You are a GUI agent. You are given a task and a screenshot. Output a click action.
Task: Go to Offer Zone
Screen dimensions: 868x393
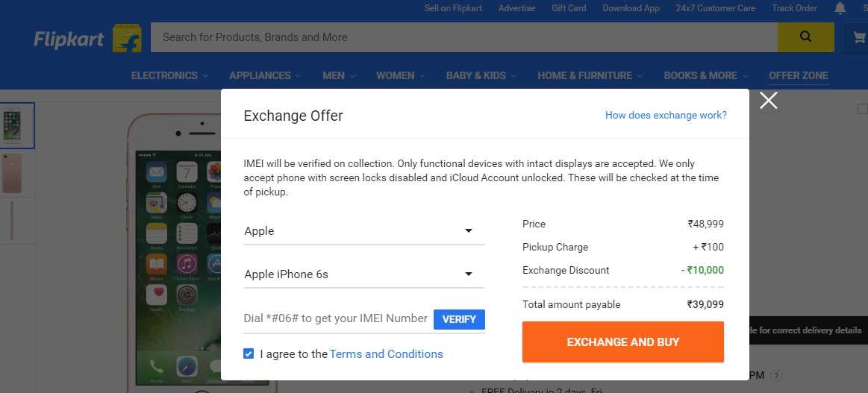(799, 76)
